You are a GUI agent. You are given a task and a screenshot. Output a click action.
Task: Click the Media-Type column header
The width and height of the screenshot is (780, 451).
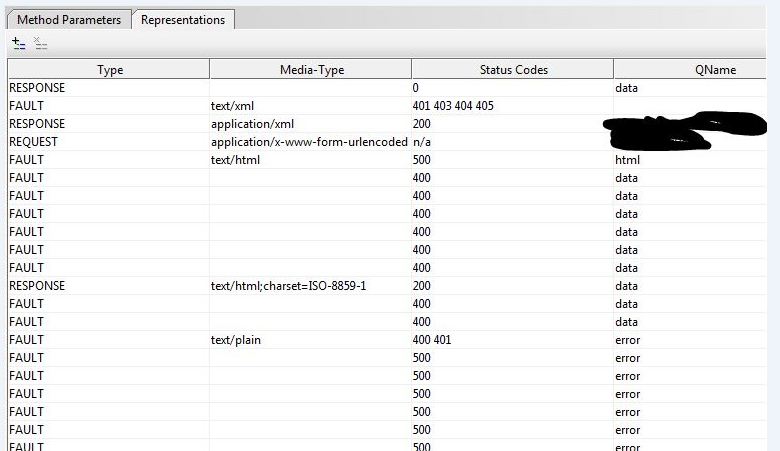click(x=311, y=69)
